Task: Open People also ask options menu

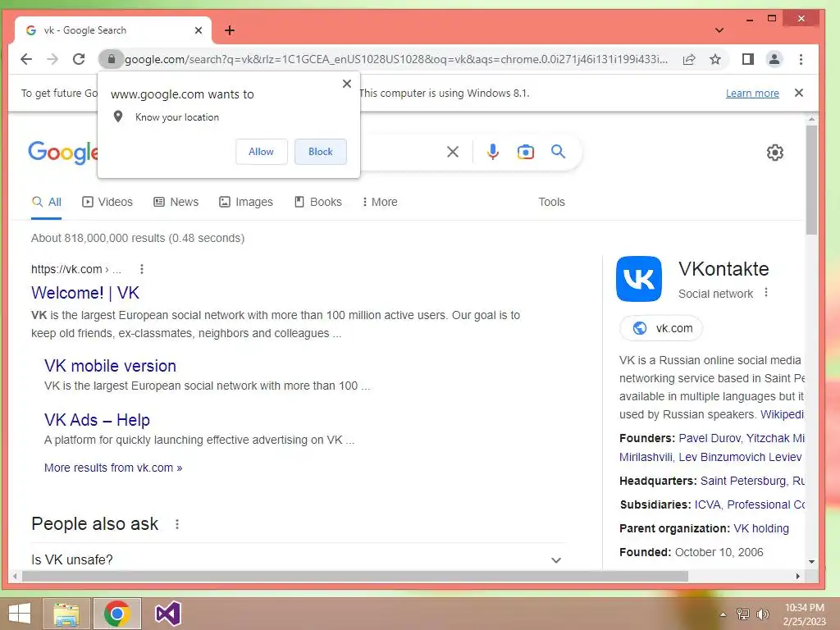Action: [177, 524]
